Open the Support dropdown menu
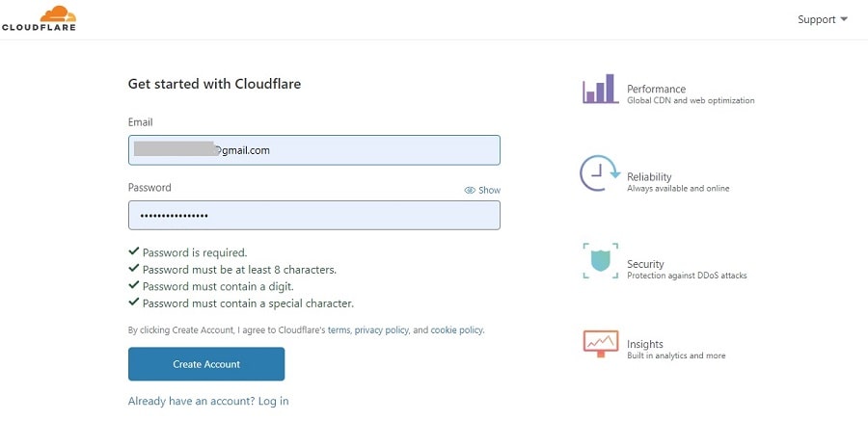 (x=822, y=19)
